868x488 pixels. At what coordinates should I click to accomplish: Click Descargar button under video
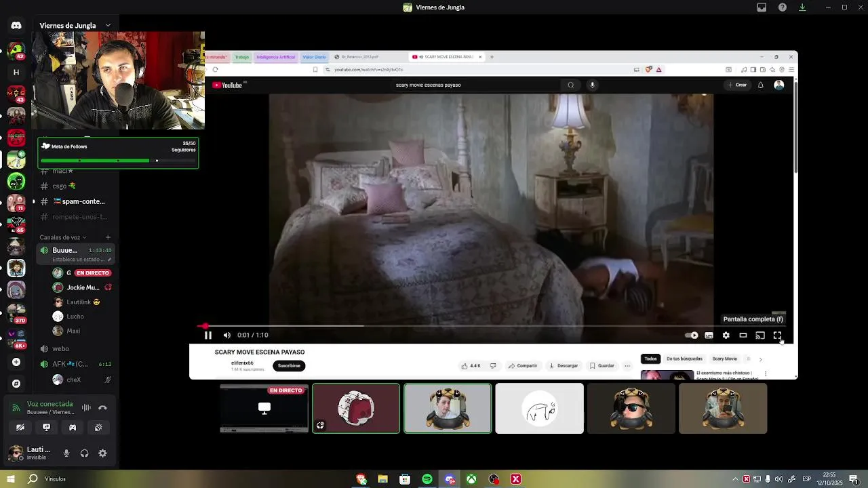coord(564,366)
